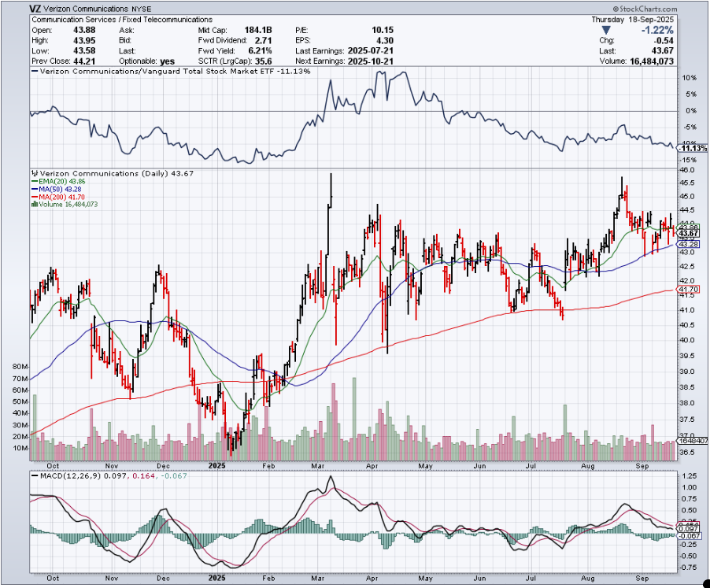Screen dimensions: 710x588
Task: Click Next Earnings date 2025-10-21
Action: [371, 61]
